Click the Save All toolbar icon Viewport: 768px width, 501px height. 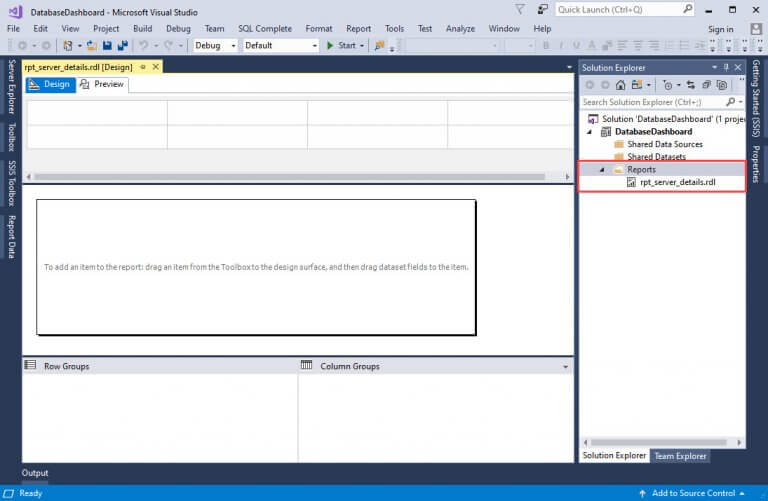[x=122, y=46]
